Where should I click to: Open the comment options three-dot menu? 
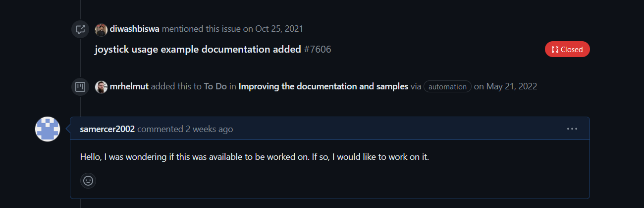pos(572,129)
